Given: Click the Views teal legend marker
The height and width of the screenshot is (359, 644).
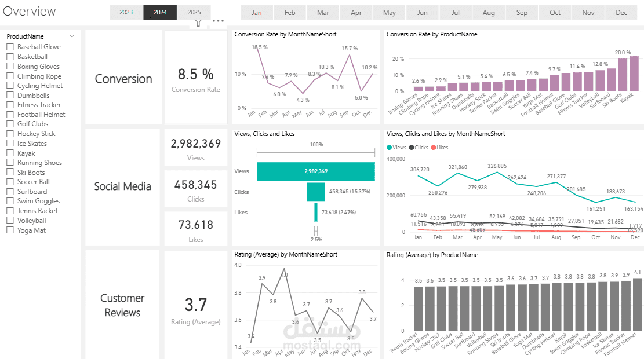Looking at the screenshot, I should 389,147.
